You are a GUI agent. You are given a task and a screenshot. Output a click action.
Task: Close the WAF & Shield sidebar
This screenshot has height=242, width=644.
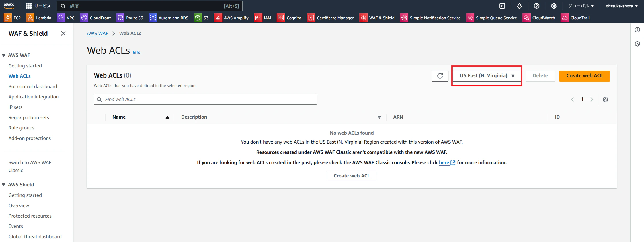pos(63,33)
